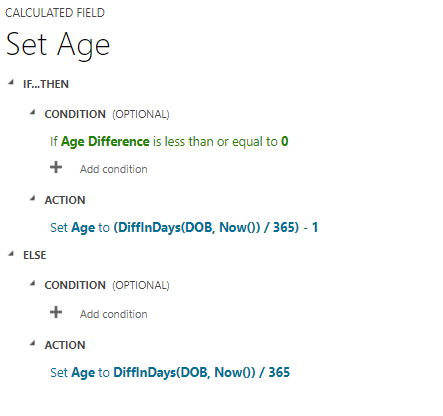
Task: Edit the ELSE action 'DiffInDays(DOB, Now()) / 365'
Action: tap(170, 372)
